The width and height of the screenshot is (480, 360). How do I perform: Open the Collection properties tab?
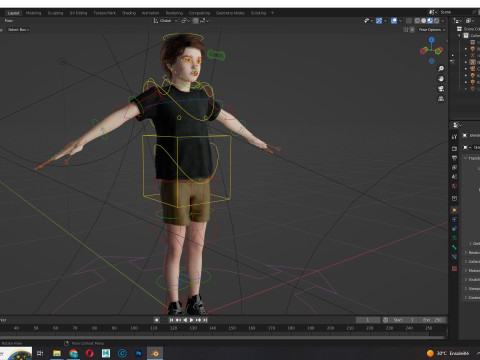pyautogui.click(x=454, y=198)
